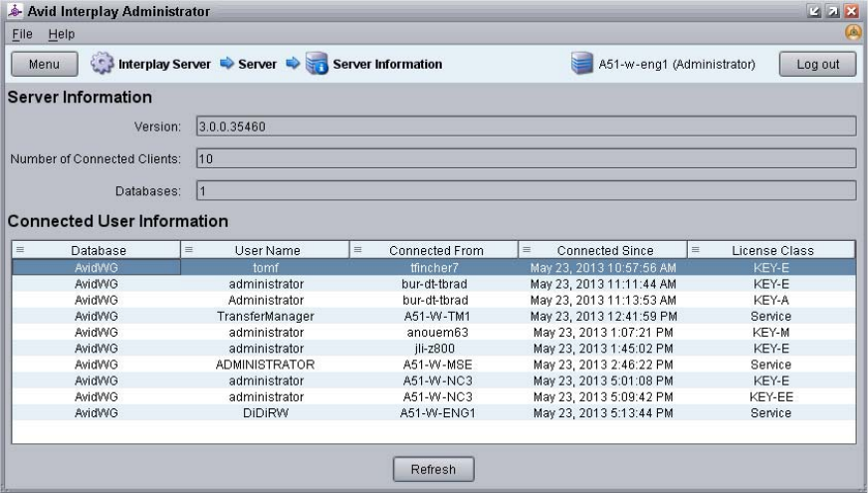Select the May 23, 2013 2:46:22 PM cell

tap(603, 364)
